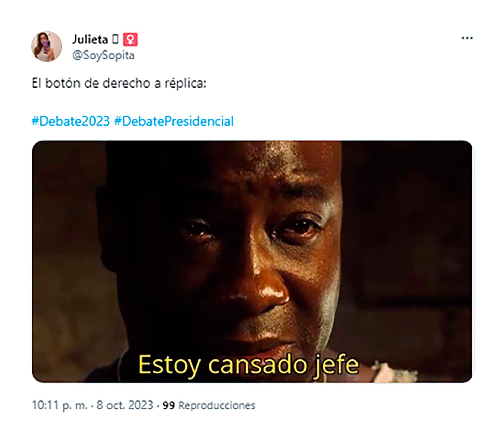Click the red female symbol emoji

130,40
